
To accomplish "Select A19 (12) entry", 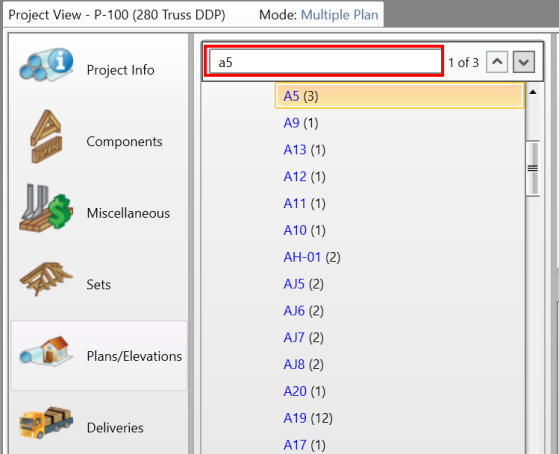I will [x=308, y=418].
